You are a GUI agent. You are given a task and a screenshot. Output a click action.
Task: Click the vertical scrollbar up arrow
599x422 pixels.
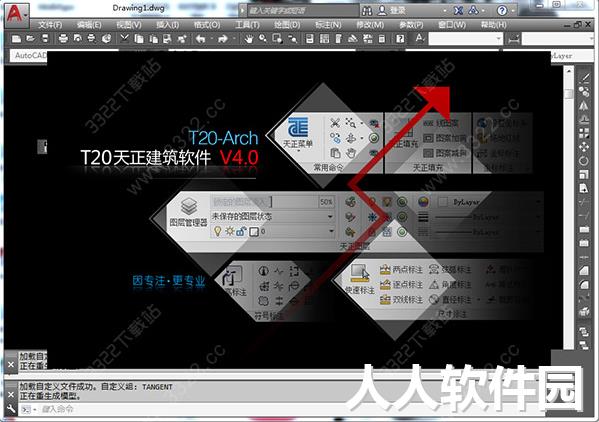pyautogui.click(x=569, y=71)
